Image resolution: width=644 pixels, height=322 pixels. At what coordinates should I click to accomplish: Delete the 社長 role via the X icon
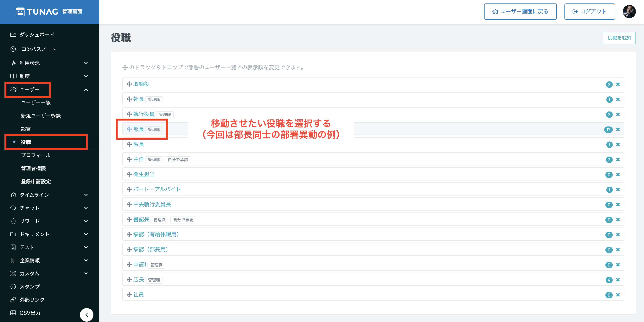click(x=618, y=99)
